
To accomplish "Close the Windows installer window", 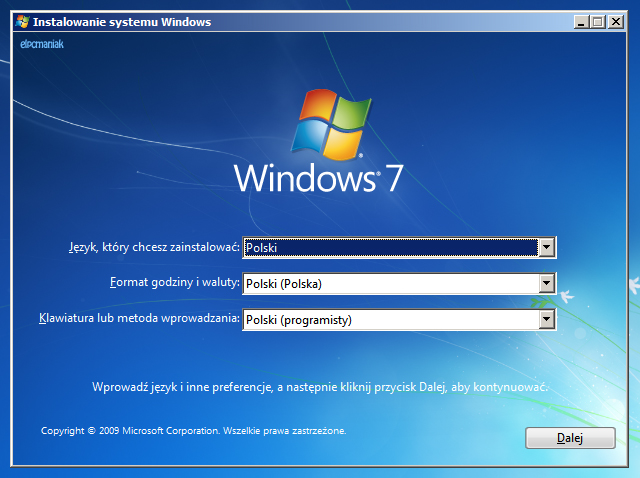I will click(x=617, y=21).
